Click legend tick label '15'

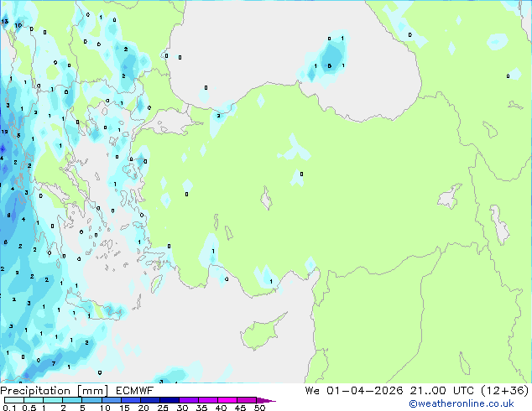124,408
